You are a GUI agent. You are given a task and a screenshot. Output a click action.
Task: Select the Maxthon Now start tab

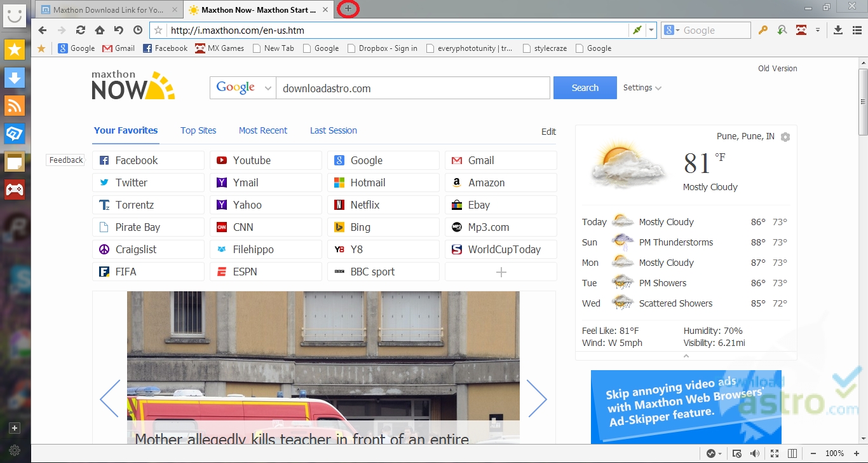[x=259, y=10]
